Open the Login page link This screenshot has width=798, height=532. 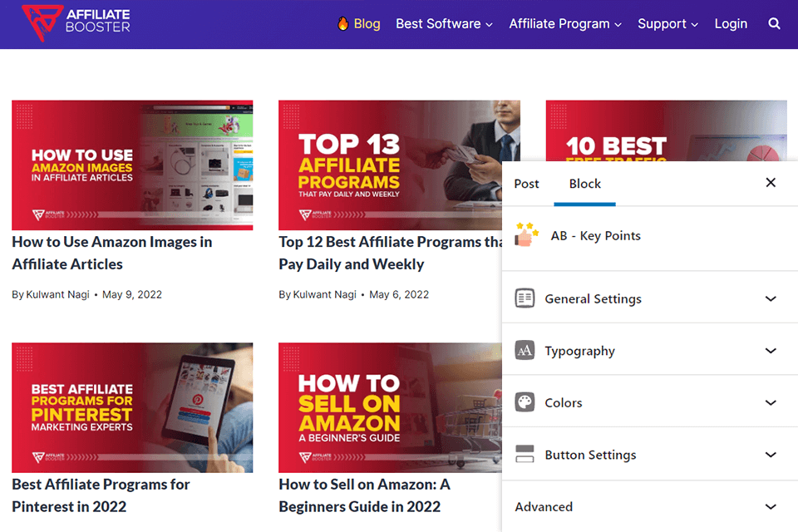[x=731, y=24]
